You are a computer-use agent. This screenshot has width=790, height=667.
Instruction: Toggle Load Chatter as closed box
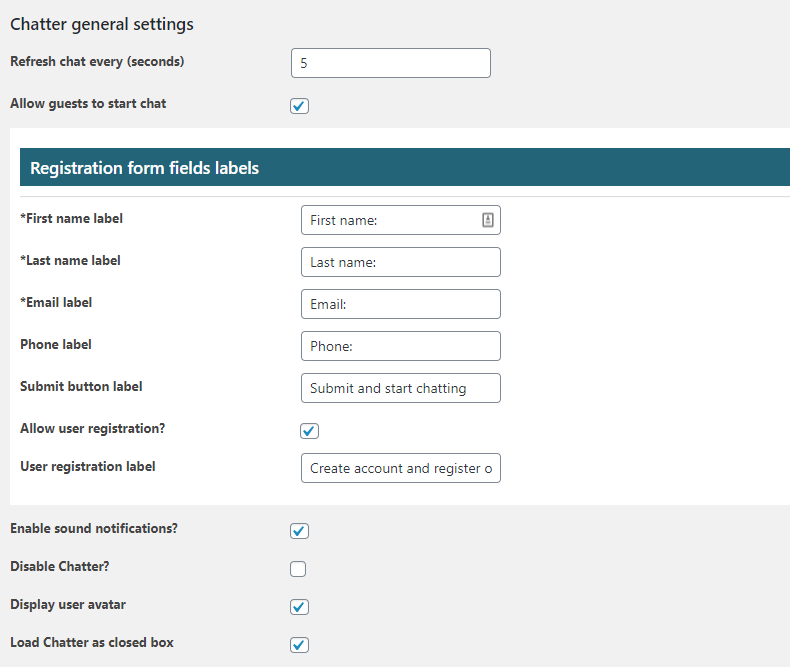299,644
